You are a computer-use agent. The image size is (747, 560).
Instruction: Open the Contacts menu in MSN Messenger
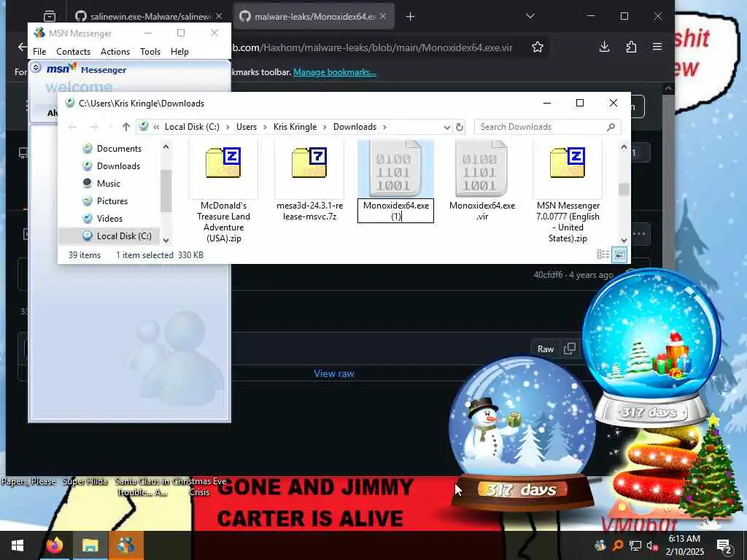click(x=74, y=52)
